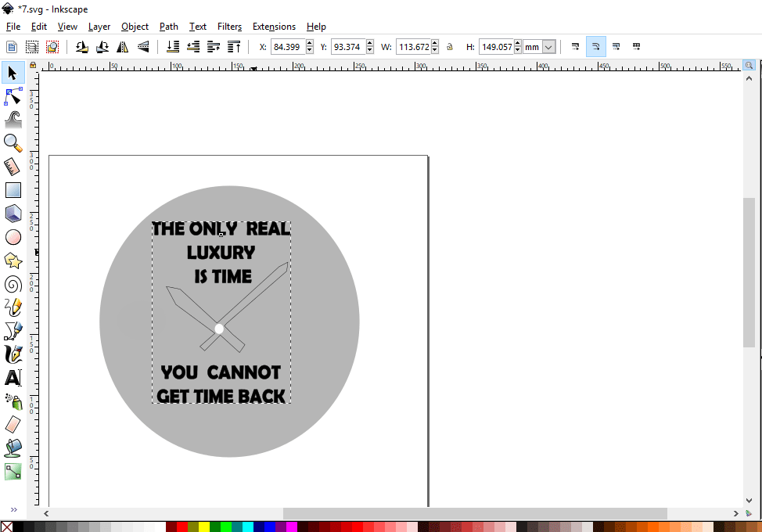762x532 pixels.
Task: Click Select All objects icon
Action: (x=11, y=47)
